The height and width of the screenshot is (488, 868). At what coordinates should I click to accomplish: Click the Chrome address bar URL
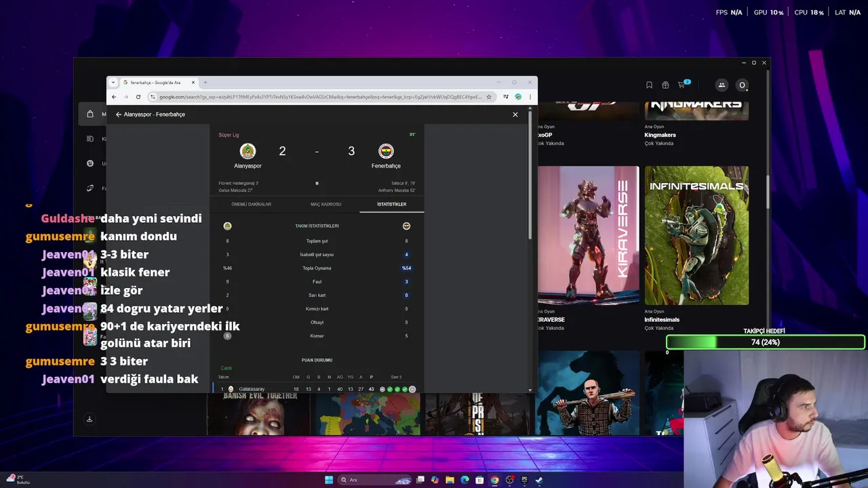tap(320, 97)
